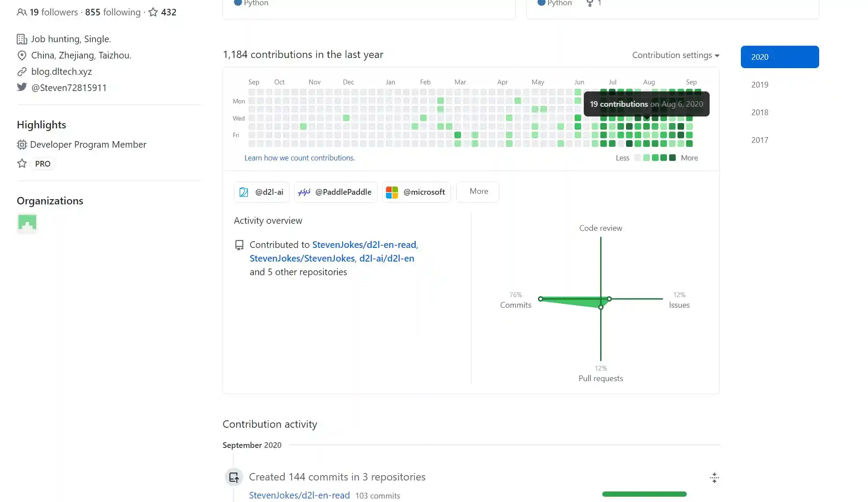Open Learn how we count contributions link
Screen dimensions: 868x502
click(x=299, y=158)
